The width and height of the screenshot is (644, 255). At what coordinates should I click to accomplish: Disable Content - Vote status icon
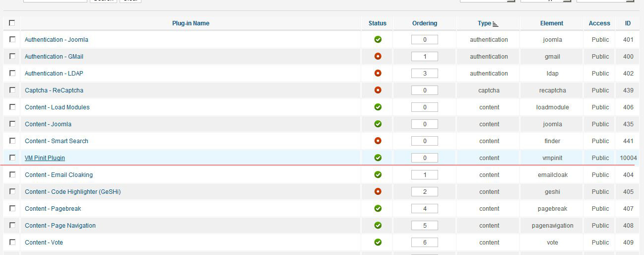(378, 242)
